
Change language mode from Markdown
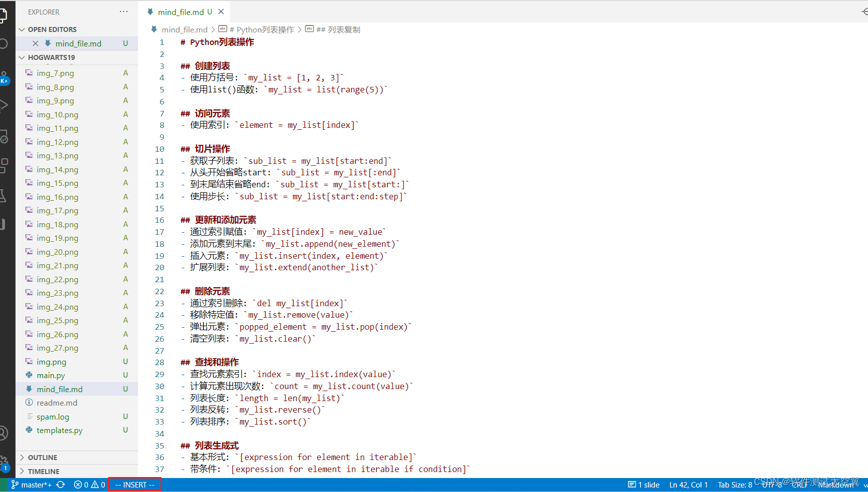[x=836, y=485]
